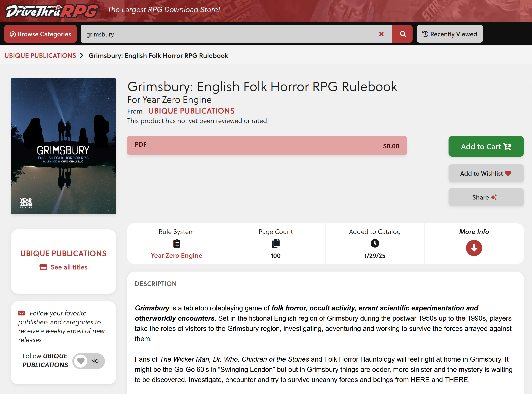
Task: Click the clipboard icon under Rule System
Action: click(x=176, y=243)
